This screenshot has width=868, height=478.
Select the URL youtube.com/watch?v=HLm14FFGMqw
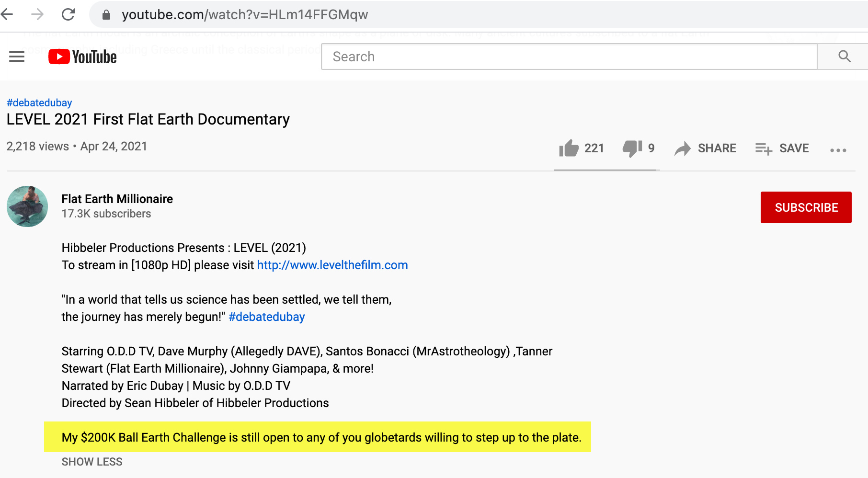[x=245, y=15]
